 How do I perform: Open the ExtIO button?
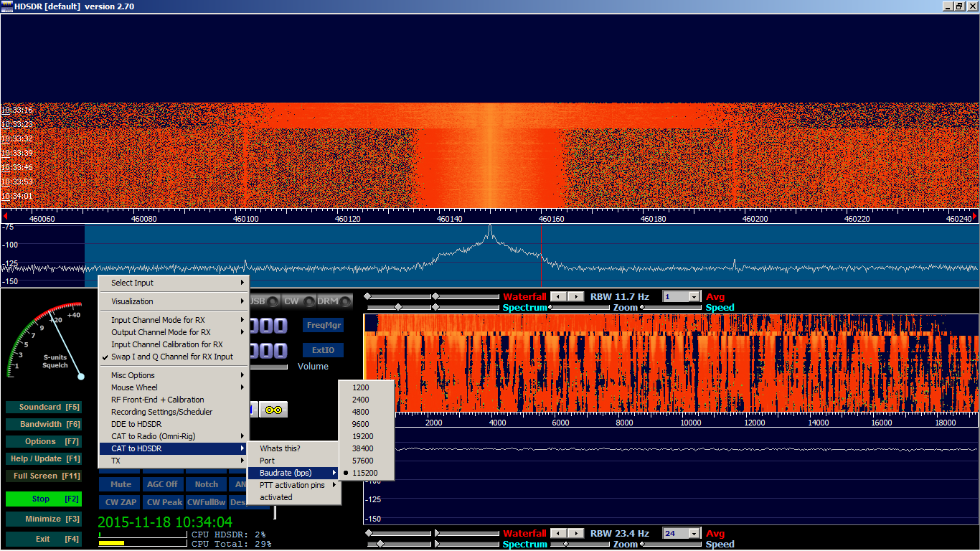click(323, 350)
